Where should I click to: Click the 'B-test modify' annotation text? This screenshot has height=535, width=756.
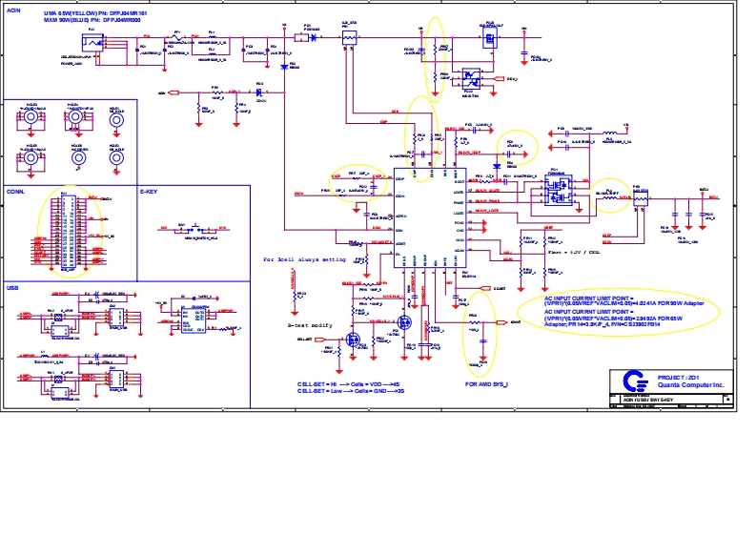(x=311, y=324)
